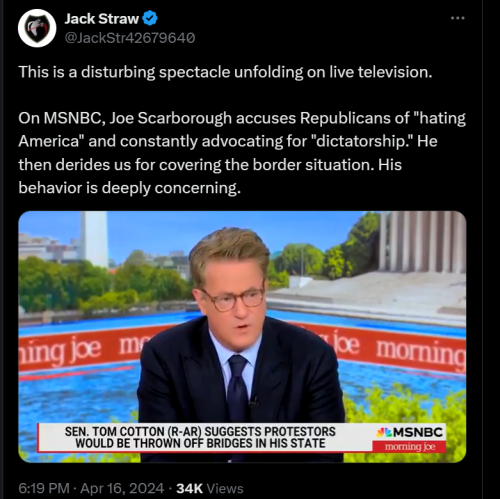500x499 pixels.
Task: Click the Apr 16, 2024 date
Action: click(x=122, y=489)
